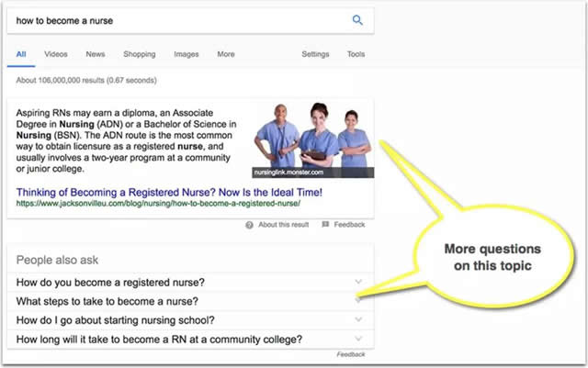Open the Shopping results tab
This screenshot has width=588, height=368.
click(x=140, y=54)
